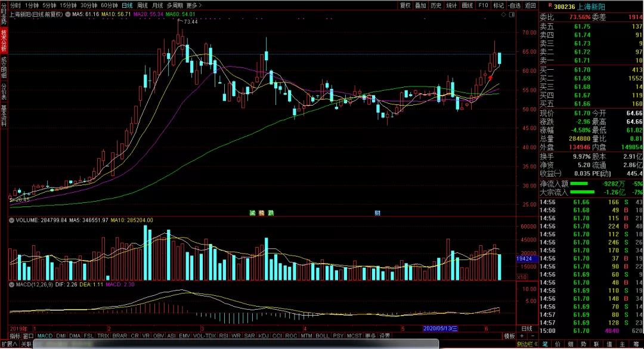Switch chart period to 周线

(x=142, y=5)
